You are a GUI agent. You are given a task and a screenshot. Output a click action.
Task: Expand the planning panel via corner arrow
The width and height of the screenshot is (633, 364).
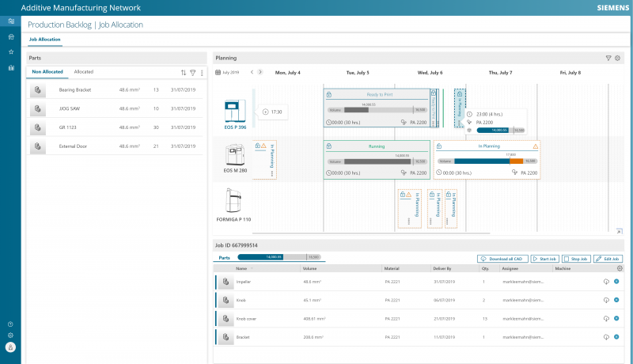619,231
